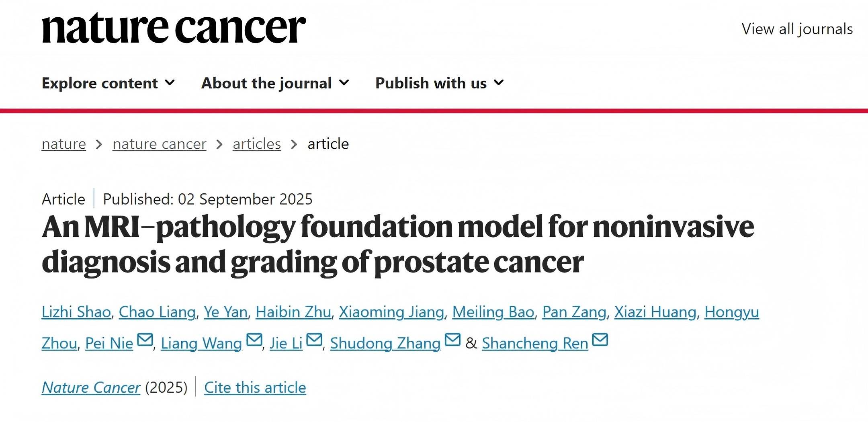Viewport: 868px width, 422px height.
Task: Go to articles breadcrumb link
Action: [x=257, y=143]
